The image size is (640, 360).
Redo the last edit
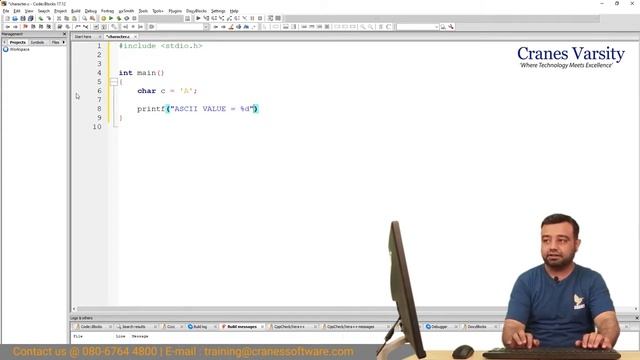tap(49, 18)
